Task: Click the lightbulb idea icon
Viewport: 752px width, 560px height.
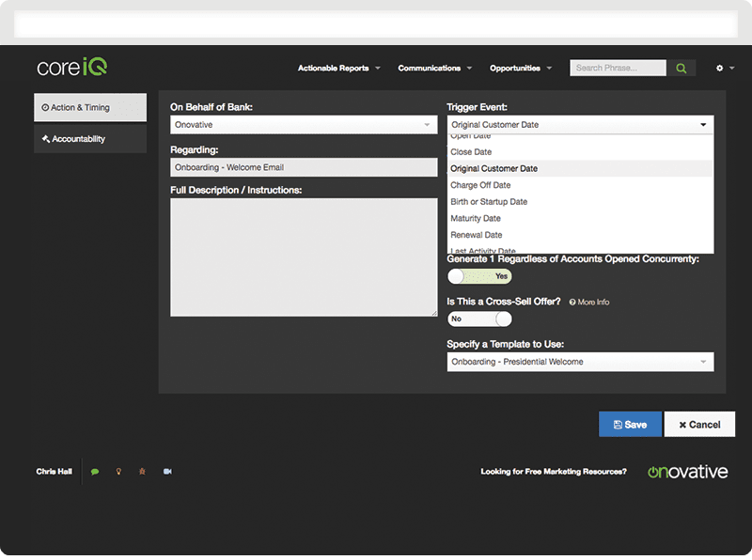Action: [118, 472]
